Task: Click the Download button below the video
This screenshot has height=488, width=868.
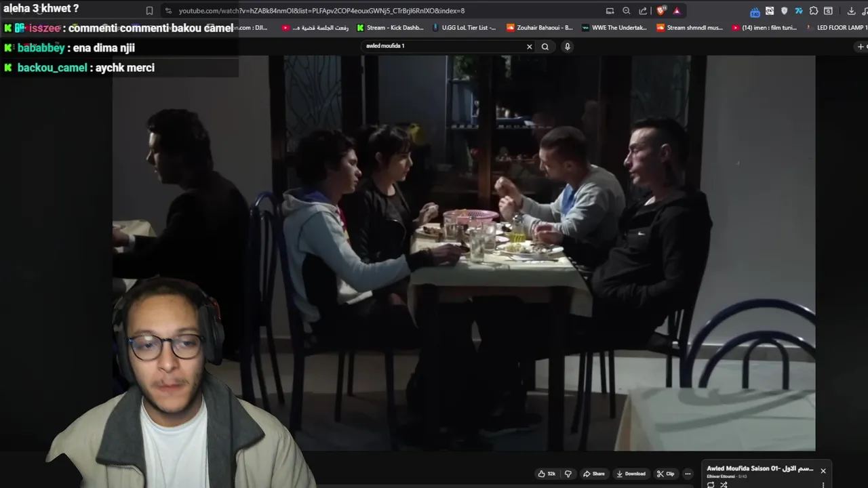Action: point(631,474)
